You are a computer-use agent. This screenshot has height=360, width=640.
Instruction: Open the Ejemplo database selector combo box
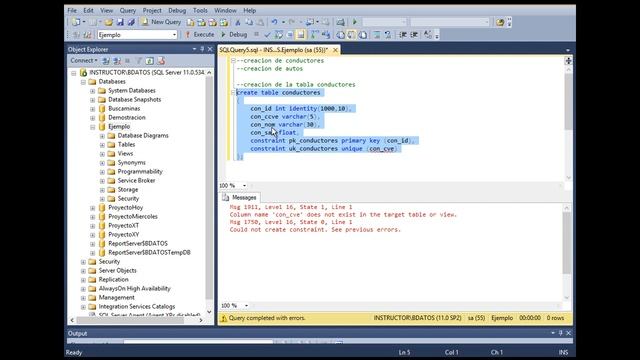137,35
